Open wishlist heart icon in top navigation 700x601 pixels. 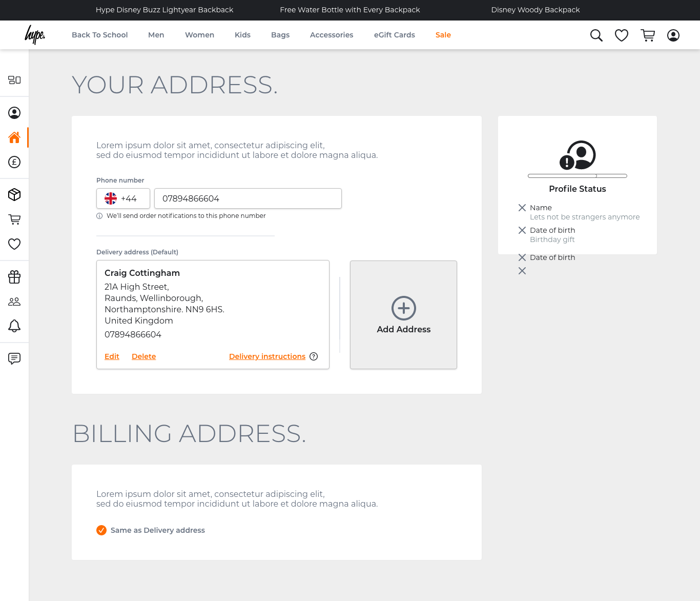pos(622,35)
